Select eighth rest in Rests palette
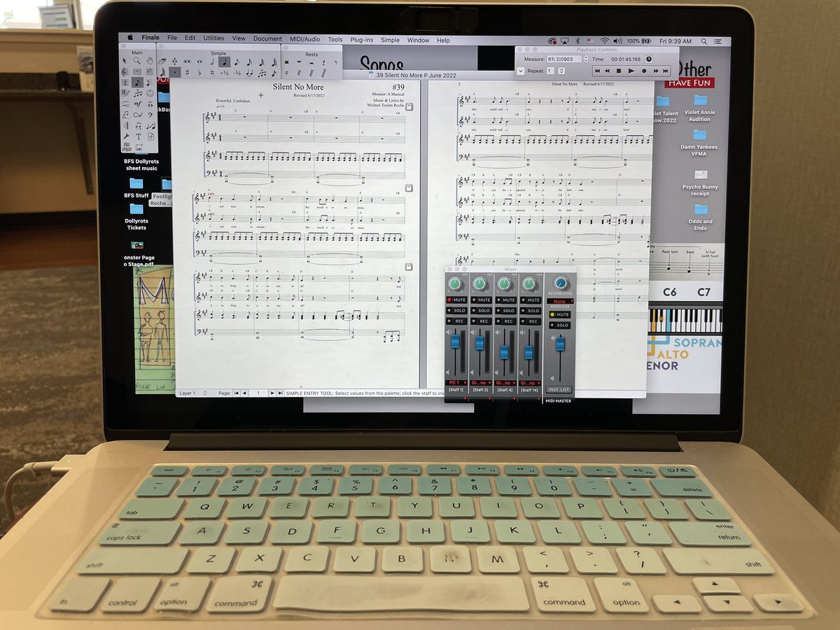This screenshot has width=840, height=630. 335,62
